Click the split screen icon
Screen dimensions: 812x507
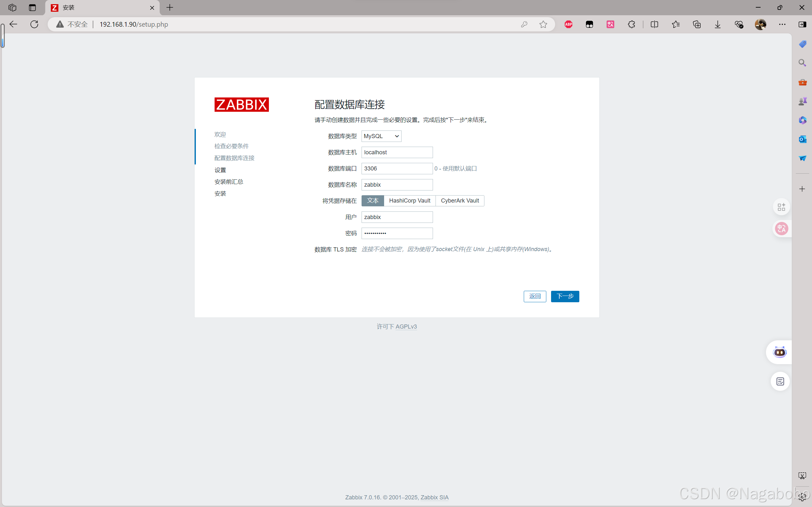tap(654, 24)
